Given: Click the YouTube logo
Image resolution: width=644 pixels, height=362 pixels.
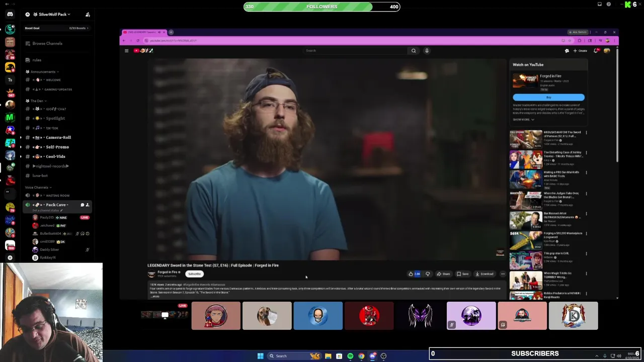Looking at the screenshot, I should (x=143, y=50).
